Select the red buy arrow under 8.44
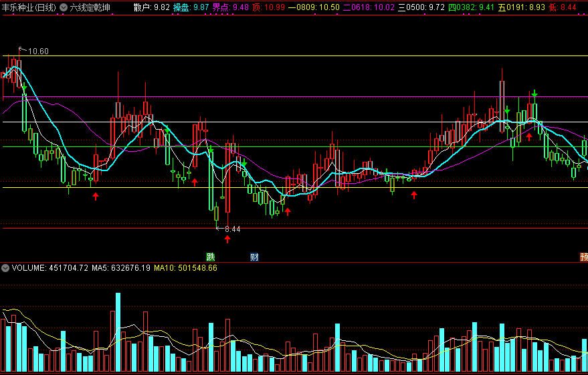The image size is (588, 375). [227, 239]
